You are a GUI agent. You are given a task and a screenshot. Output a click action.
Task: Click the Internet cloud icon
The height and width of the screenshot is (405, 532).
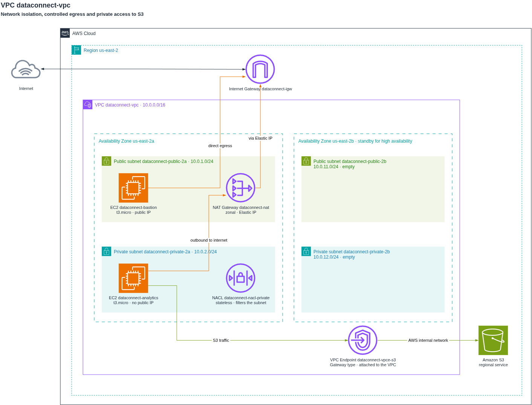(x=26, y=69)
